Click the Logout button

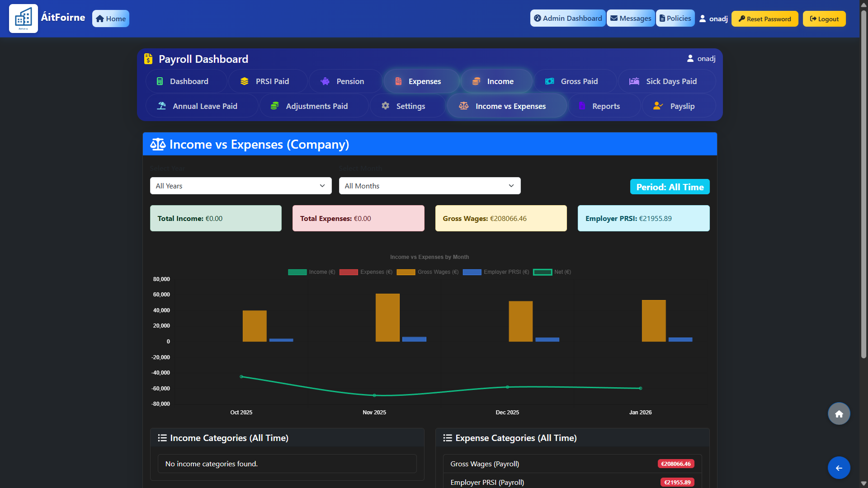[824, 19]
